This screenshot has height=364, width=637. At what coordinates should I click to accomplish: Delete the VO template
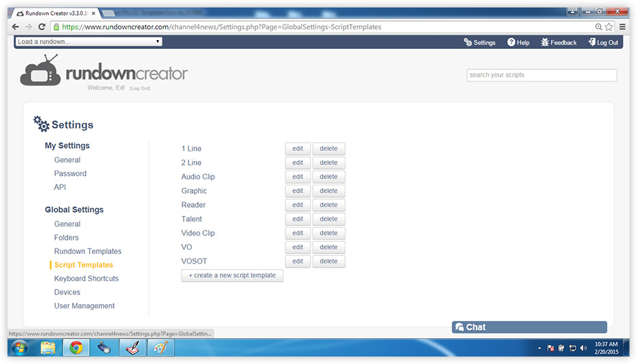328,247
